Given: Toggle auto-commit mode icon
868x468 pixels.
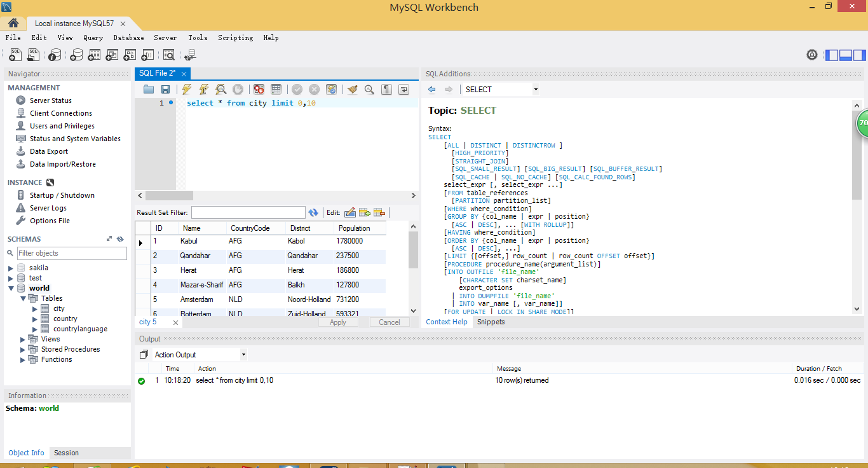Looking at the screenshot, I should (331, 90).
